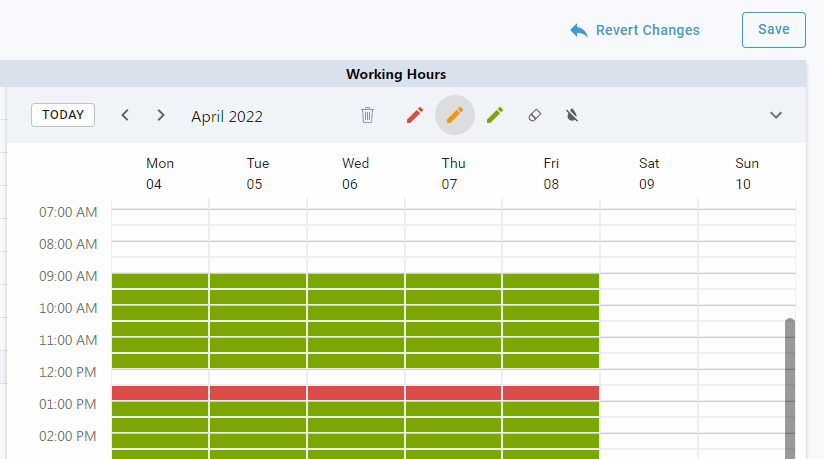Click the TODAY button

pos(63,115)
